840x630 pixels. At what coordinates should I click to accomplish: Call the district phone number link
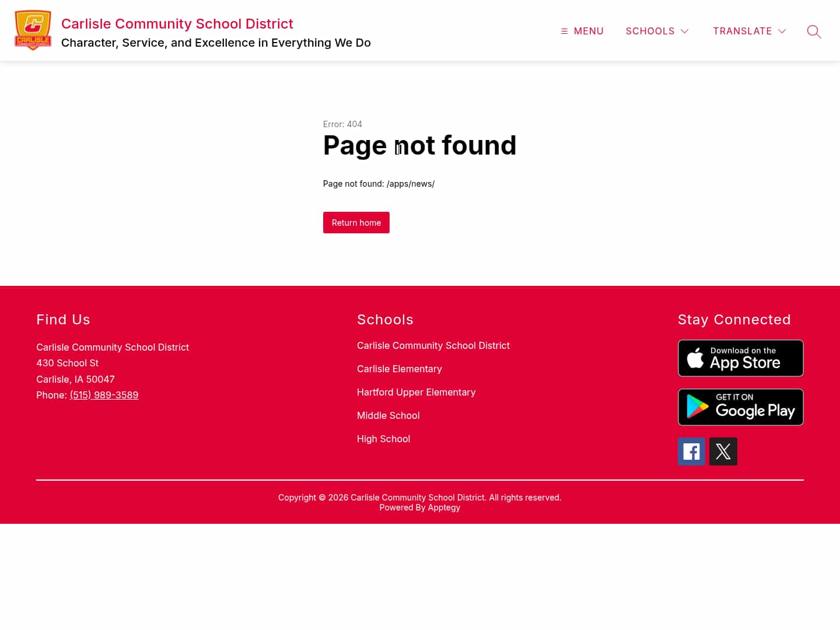(104, 395)
